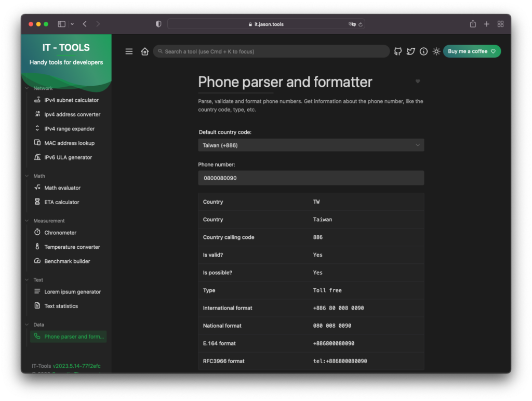
Task: Open the Twitter icon link
Action: [x=410, y=51]
